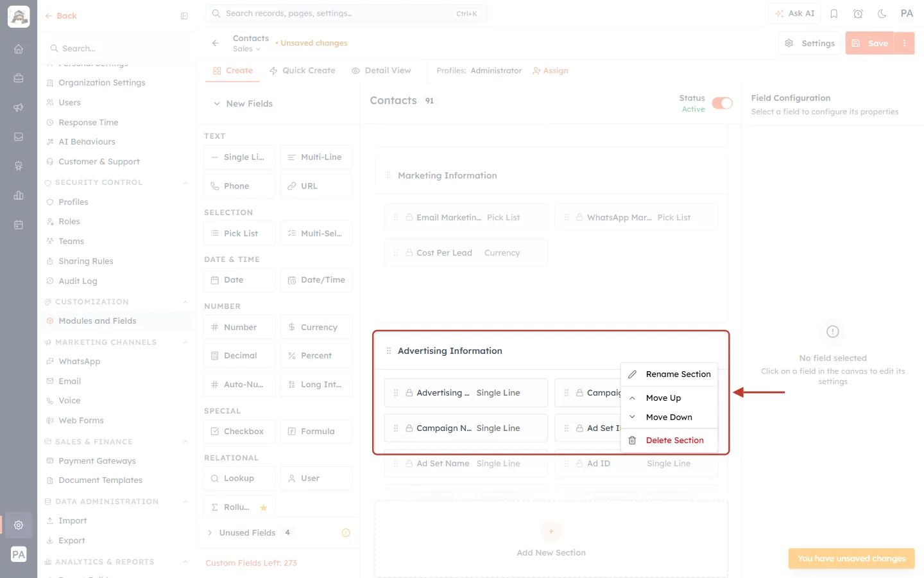
Task: Collapse the Marketing Channels group
Action: (185, 342)
